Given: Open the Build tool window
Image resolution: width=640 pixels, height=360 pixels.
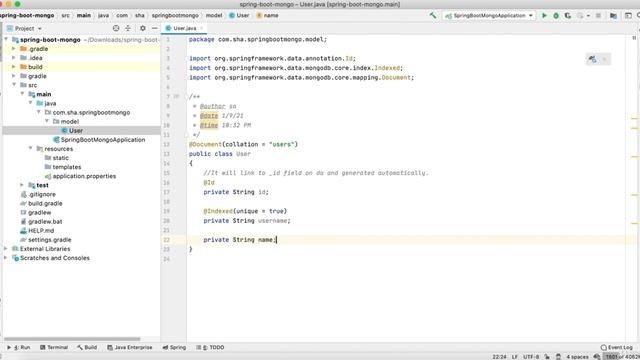Looking at the screenshot, I should point(87,347).
